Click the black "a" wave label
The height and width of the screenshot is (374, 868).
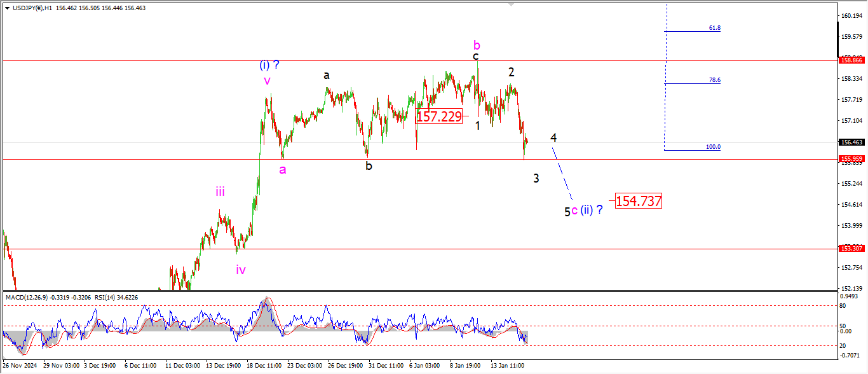tap(327, 75)
